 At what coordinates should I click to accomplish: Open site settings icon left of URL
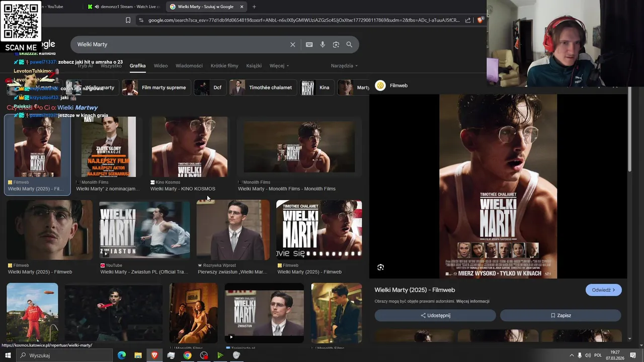(x=141, y=20)
